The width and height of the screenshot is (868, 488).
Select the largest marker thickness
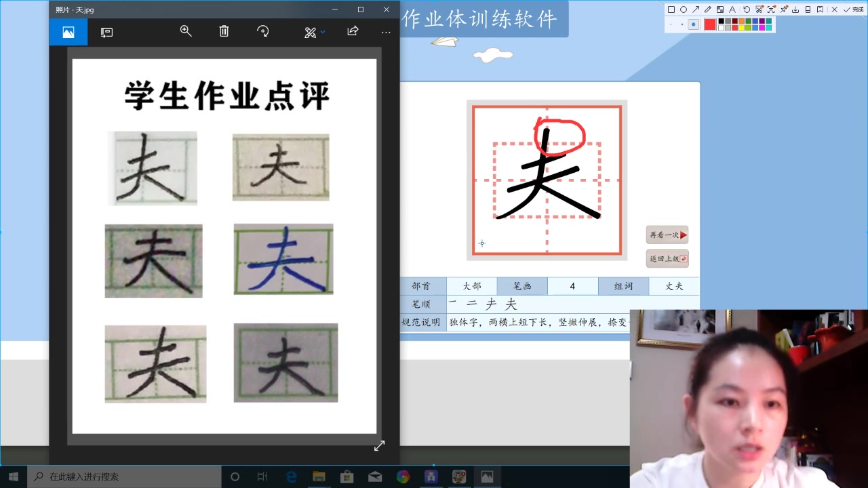point(694,24)
